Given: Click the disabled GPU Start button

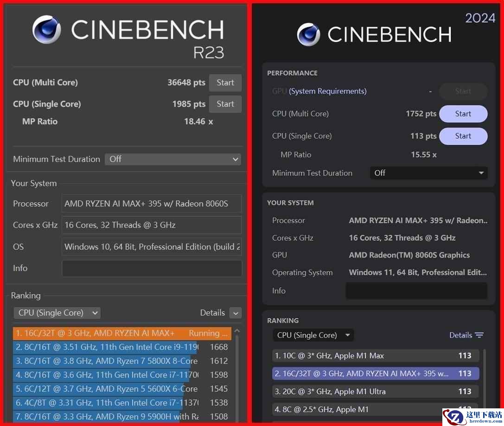Looking at the screenshot, I should 463,91.
